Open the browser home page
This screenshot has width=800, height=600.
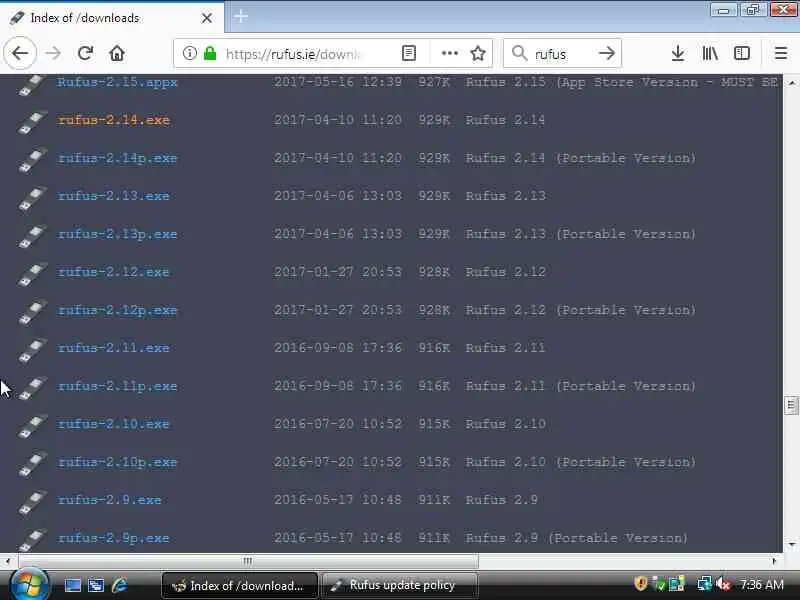[x=117, y=53]
